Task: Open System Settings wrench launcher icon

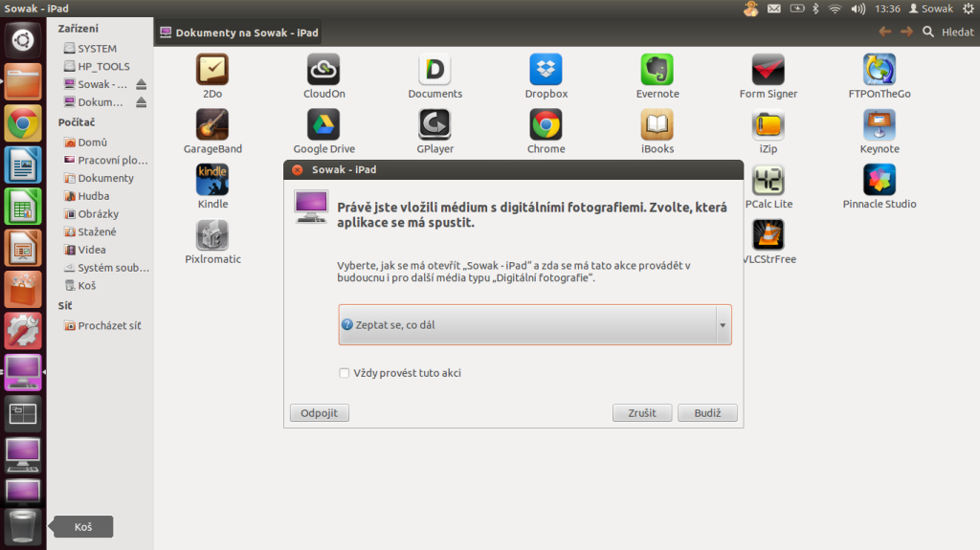Action: (x=23, y=331)
